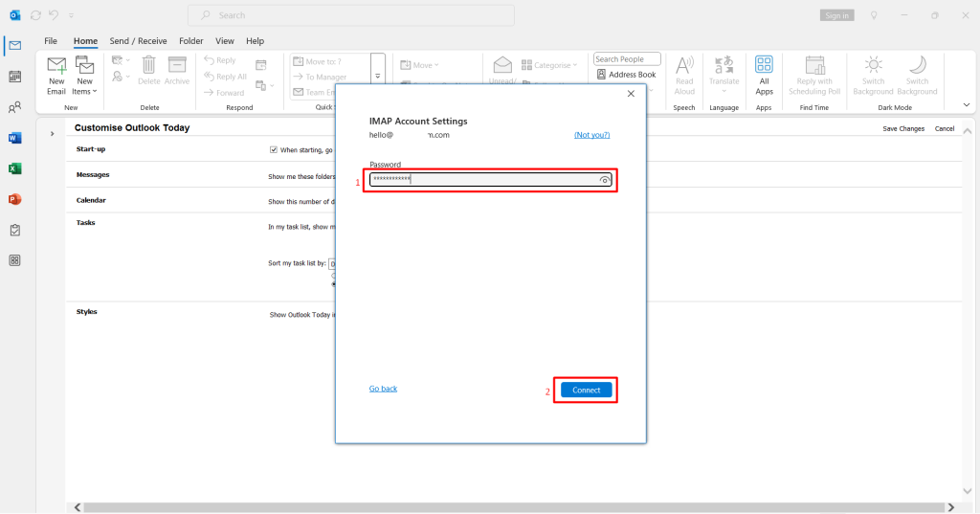Open the Ignore/Clean Up dropdown
980x514 pixels.
[120, 60]
